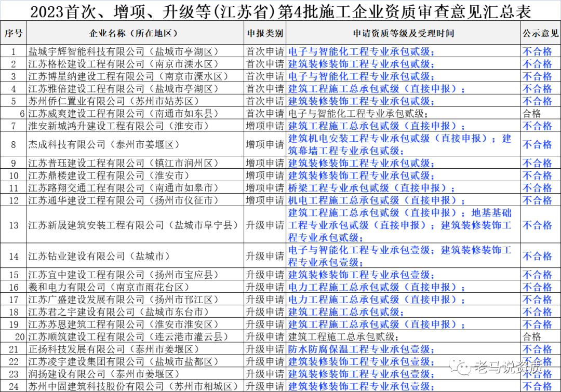
Task: Click sequence number 13 cell
Action: (x=13, y=225)
